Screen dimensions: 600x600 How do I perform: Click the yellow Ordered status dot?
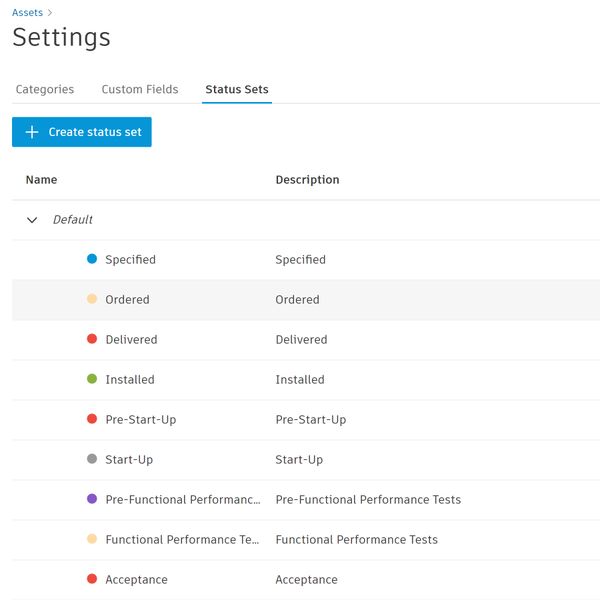click(92, 299)
